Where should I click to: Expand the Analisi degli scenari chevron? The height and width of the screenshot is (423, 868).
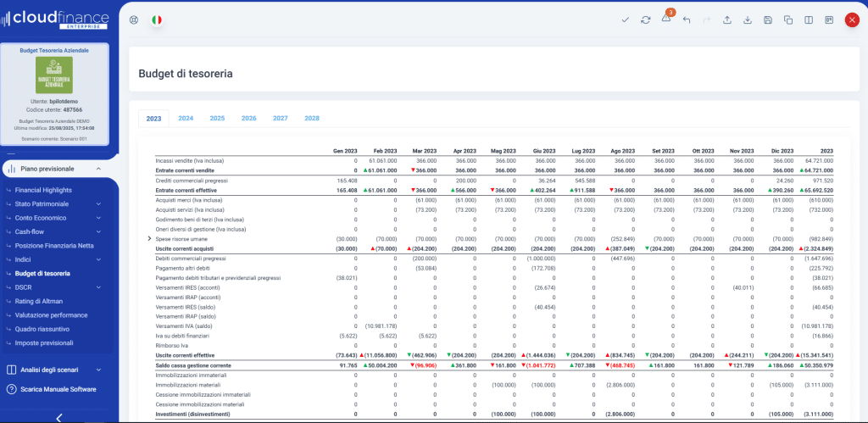pos(98,370)
